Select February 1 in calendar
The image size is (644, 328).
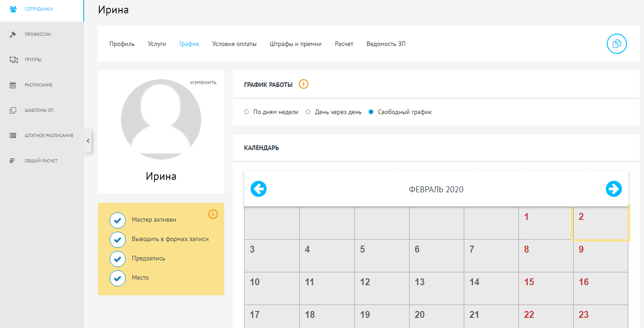coord(546,223)
